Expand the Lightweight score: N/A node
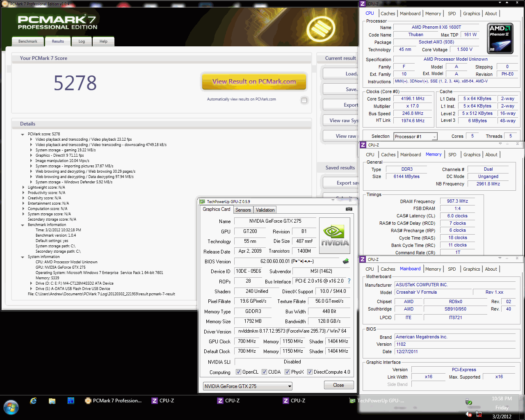525x420 pixels. pos(23,187)
